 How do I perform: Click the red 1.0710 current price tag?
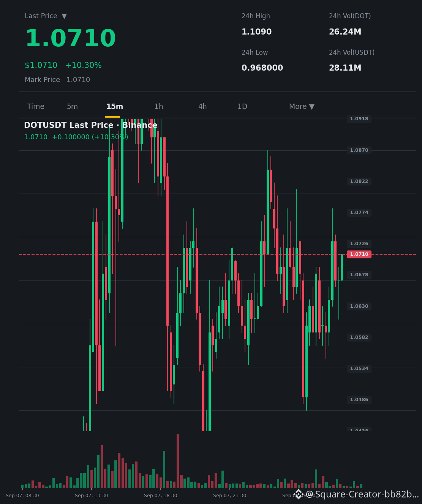pyautogui.click(x=359, y=254)
